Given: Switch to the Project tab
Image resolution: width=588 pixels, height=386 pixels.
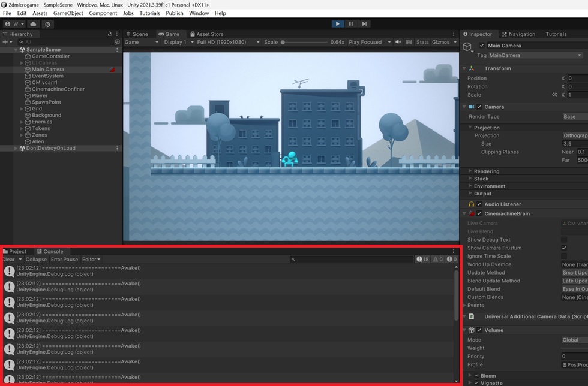Looking at the screenshot, I should 15,251.
